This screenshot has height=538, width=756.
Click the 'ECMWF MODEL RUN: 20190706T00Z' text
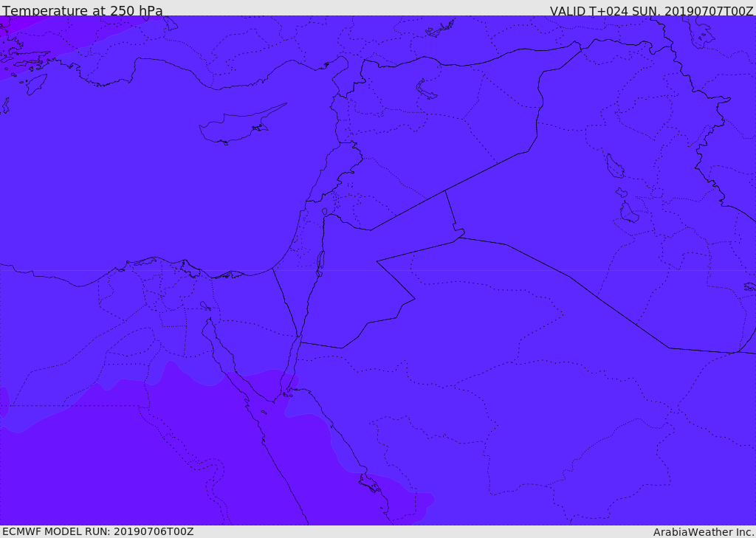(98, 531)
